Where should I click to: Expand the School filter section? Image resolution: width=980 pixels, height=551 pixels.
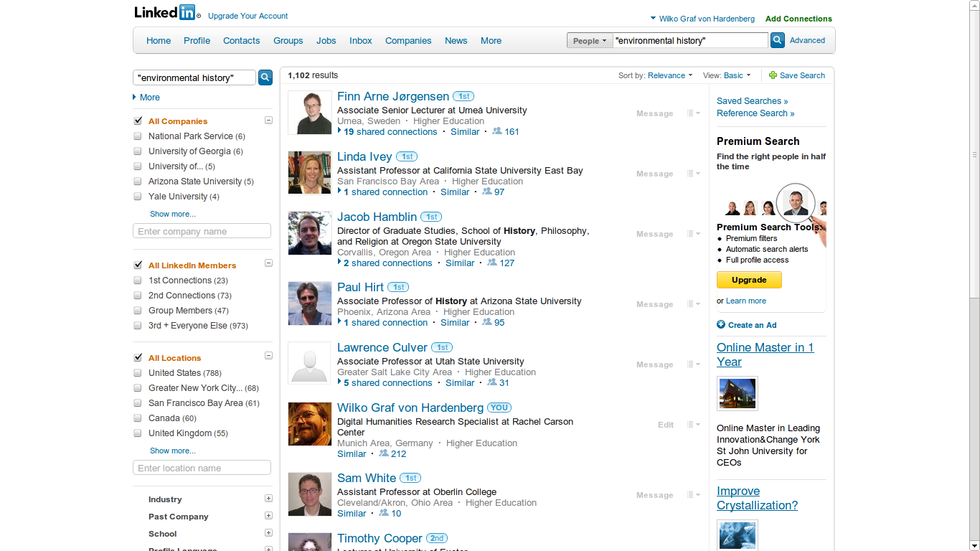[268, 533]
